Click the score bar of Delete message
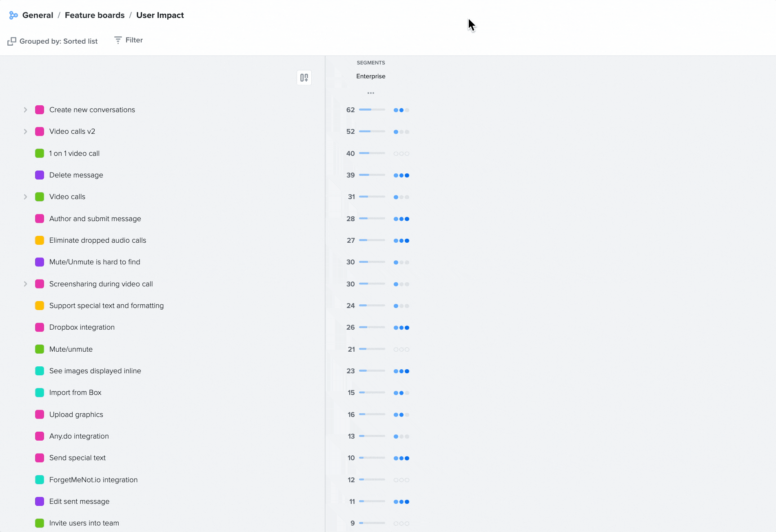 372,175
